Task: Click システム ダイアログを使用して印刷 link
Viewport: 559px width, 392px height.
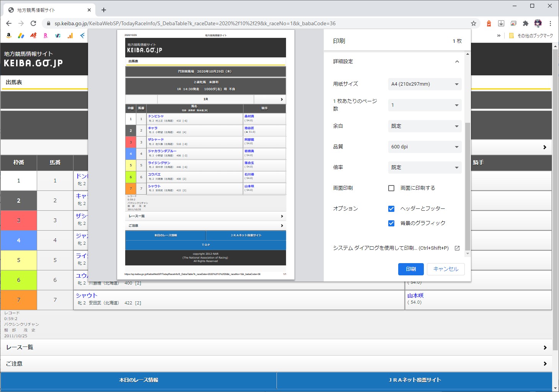Action: click(x=391, y=248)
